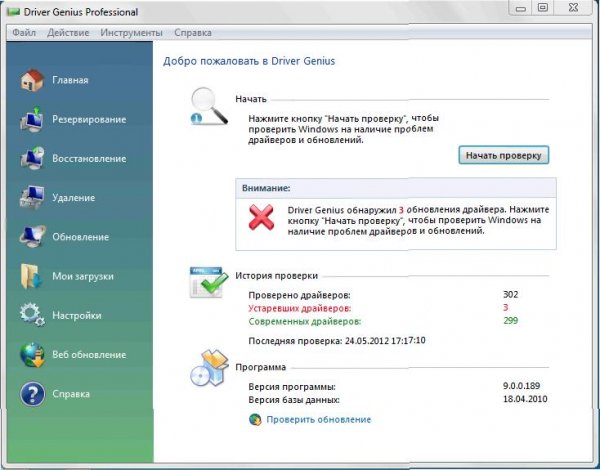The height and width of the screenshot is (470, 600).
Task: Click the Справка question mark icon
Action: tap(33, 394)
